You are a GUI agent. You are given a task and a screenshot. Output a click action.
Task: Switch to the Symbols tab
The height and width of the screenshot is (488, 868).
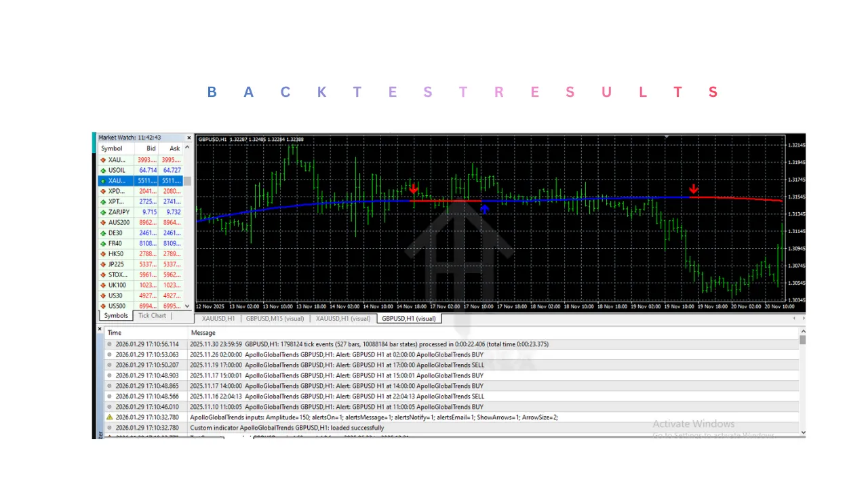[116, 316]
